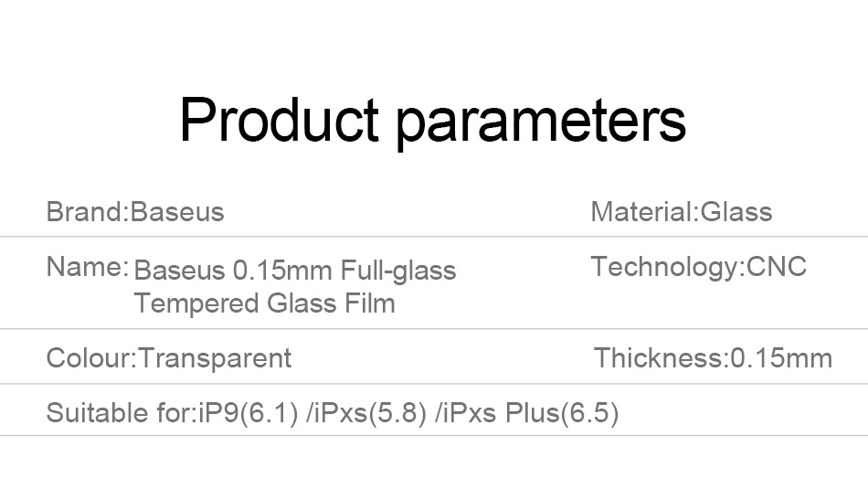Click the iPxs Plus(6.5) model text

click(531, 413)
